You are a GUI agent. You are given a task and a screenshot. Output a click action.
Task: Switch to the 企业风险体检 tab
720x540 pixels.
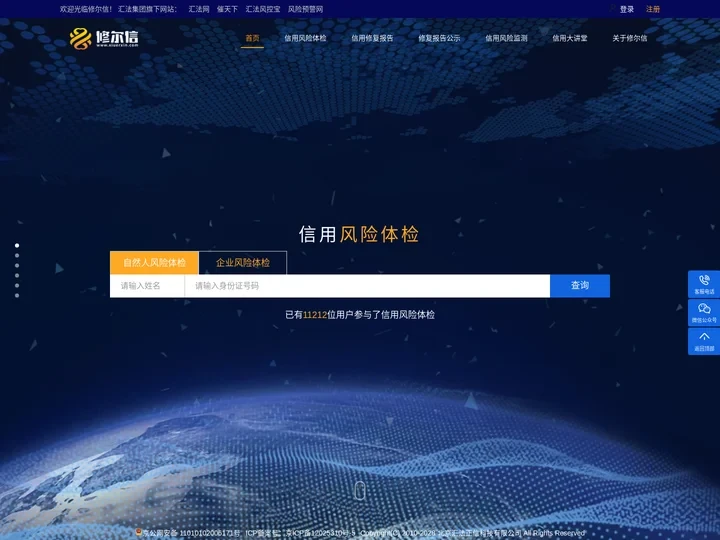pyautogui.click(x=243, y=263)
